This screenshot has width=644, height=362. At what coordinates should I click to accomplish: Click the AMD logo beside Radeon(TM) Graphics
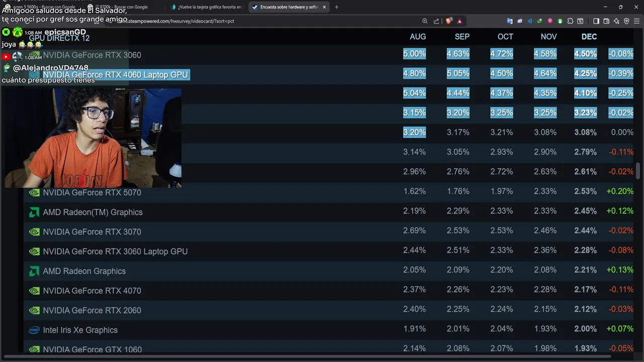click(34, 212)
